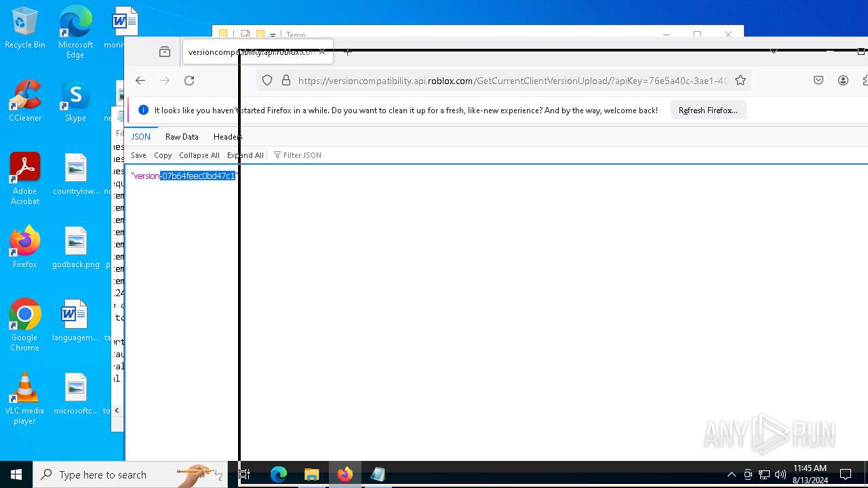
Task: Open the notification center
Action: pyautogui.click(x=846, y=474)
